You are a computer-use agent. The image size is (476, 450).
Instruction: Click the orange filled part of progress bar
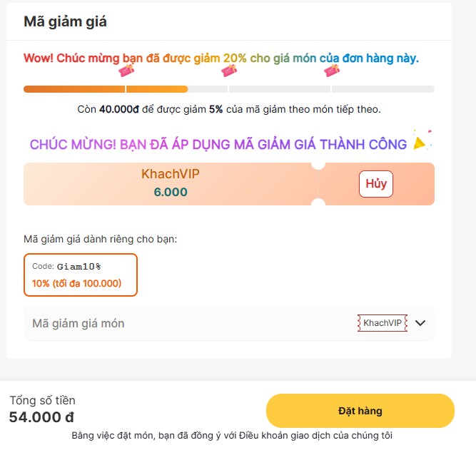click(x=105, y=89)
